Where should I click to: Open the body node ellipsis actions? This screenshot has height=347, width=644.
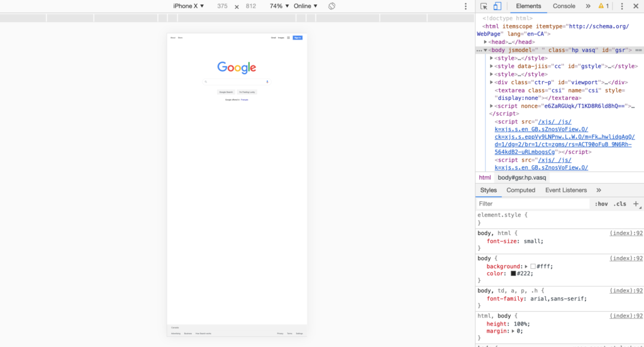pos(479,50)
